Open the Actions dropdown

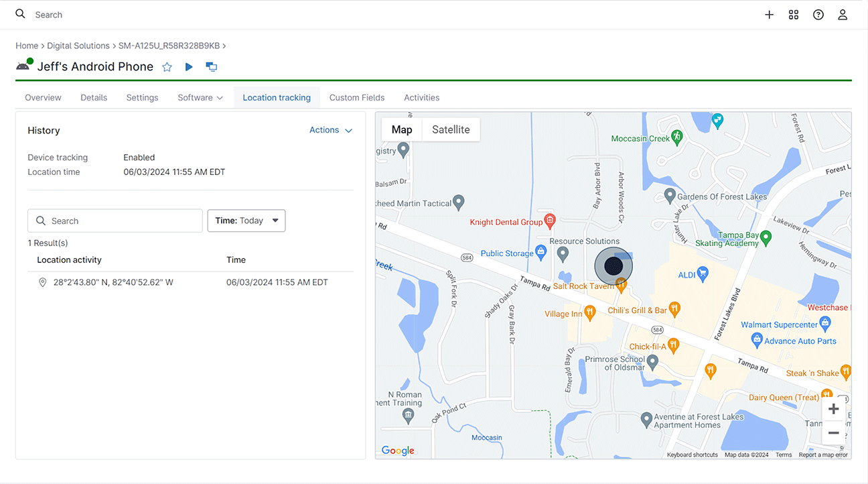tap(330, 130)
